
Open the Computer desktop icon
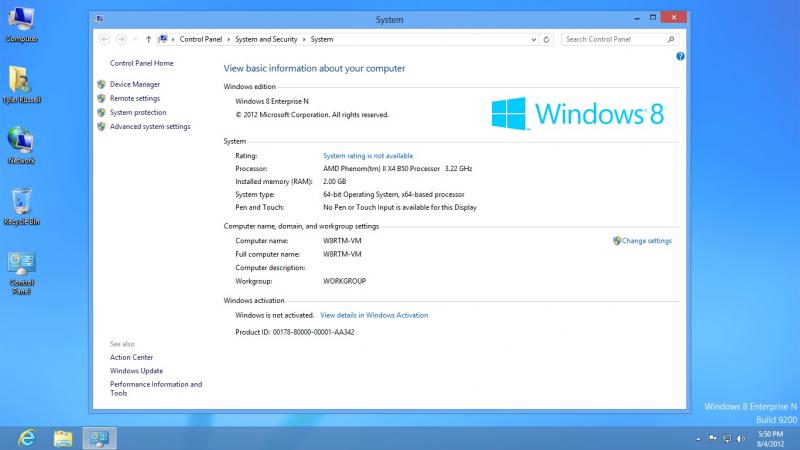click(21, 24)
